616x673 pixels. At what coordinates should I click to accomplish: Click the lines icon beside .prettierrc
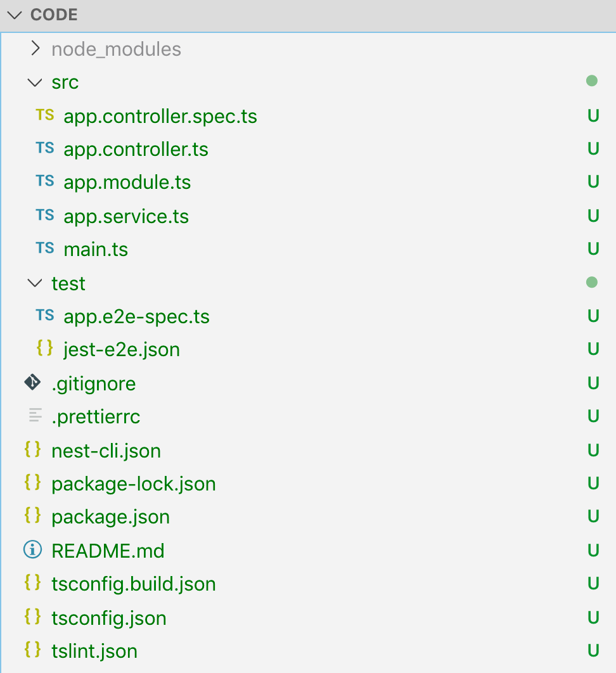click(x=32, y=416)
